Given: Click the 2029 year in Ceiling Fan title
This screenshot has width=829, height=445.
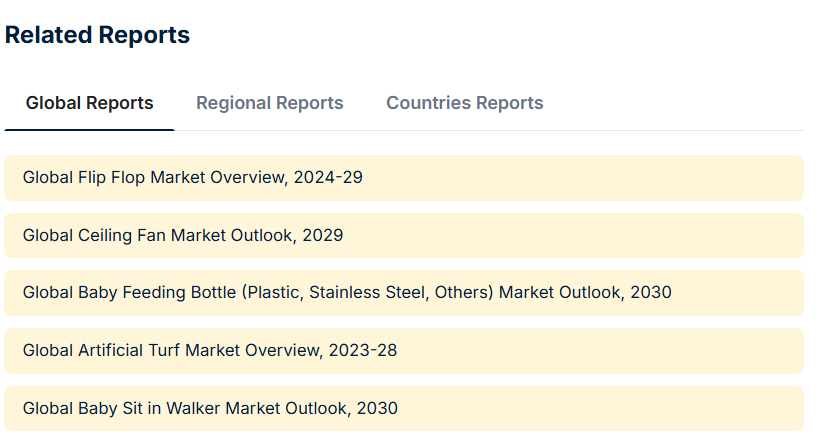Looking at the screenshot, I should pos(323,235).
